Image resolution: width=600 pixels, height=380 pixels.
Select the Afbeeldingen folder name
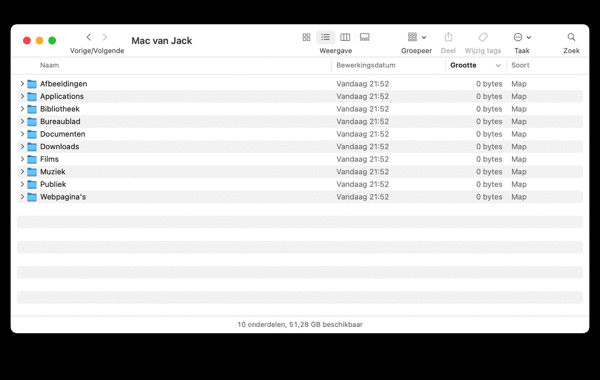64,84
